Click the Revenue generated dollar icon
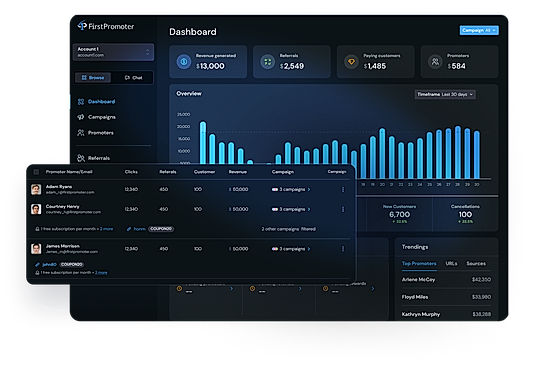Screen dimensions: 543x368 (x=184, y=62)
